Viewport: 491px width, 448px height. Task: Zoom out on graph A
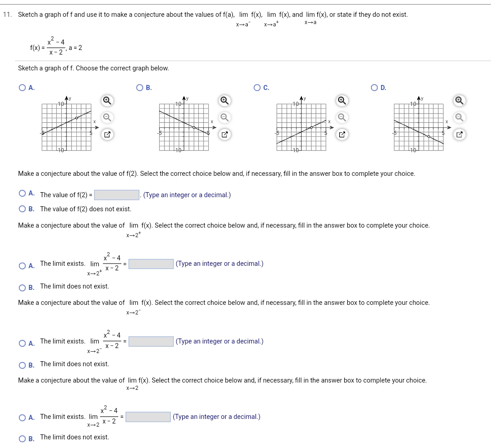pos(107,117)
